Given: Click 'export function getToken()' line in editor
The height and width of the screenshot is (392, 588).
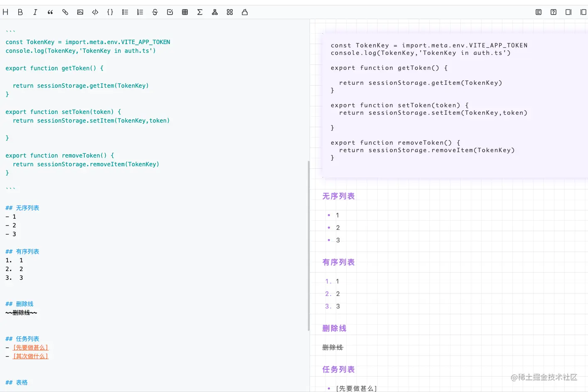Looking at the screenshot, I should click(x=54, y=68).
